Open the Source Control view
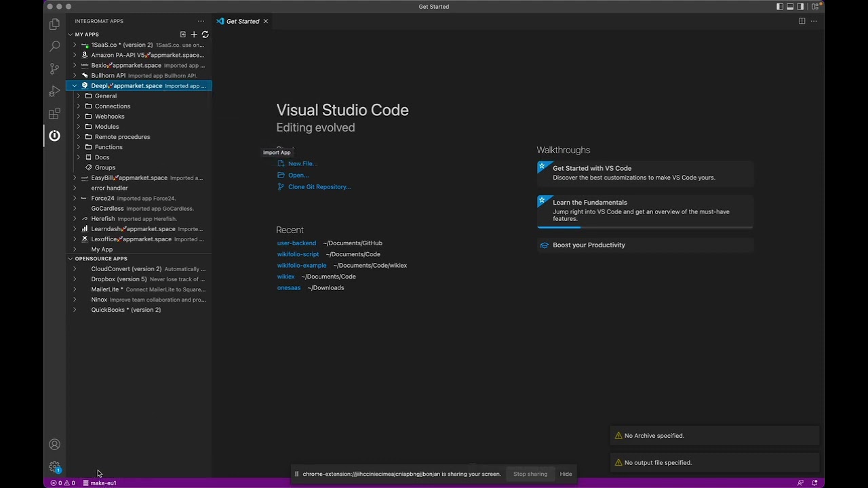The width and height of the screenshot is (868, 488). click(x=54, y=69)
